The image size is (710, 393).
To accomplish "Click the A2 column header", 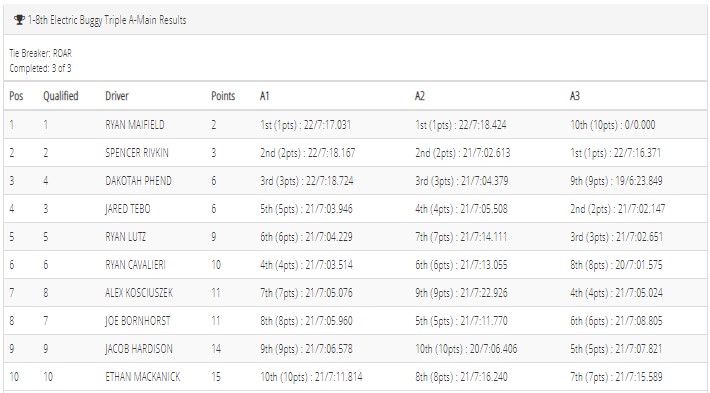I will [x=420, y=96].
